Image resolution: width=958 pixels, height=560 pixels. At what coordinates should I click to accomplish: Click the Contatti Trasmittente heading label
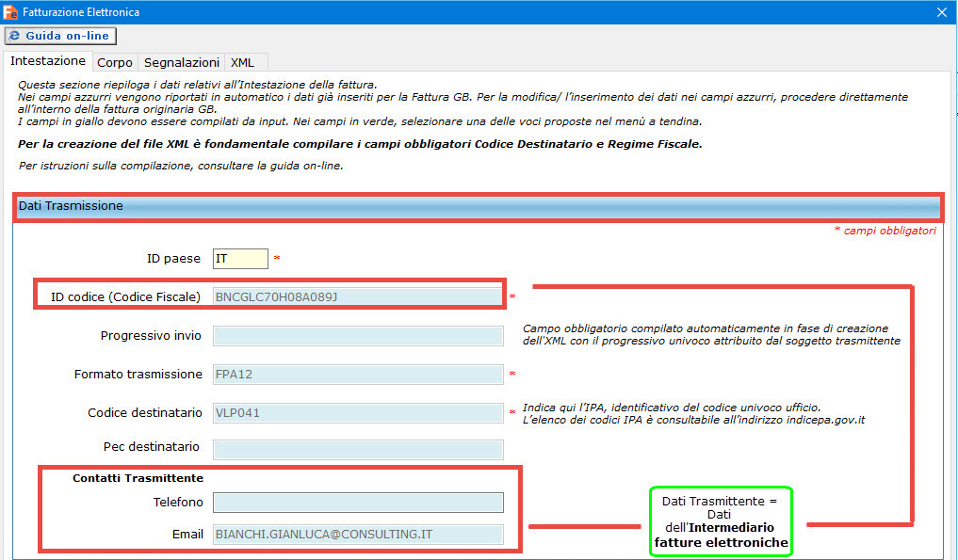click(x=138, y=478)
